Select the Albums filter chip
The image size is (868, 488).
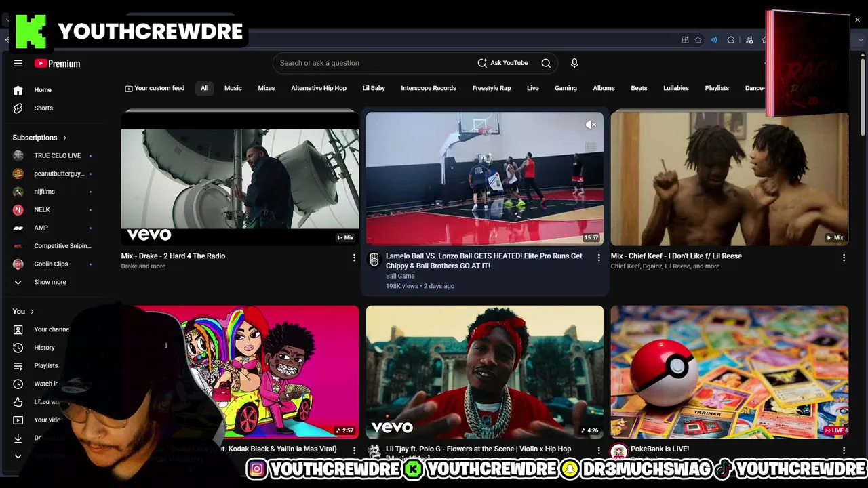pyautogui.click(x=604, y=88)
